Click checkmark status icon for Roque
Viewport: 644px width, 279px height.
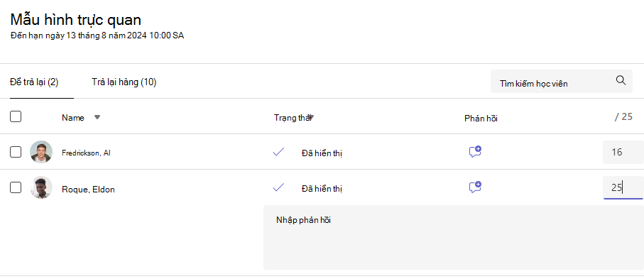point(278,187)
